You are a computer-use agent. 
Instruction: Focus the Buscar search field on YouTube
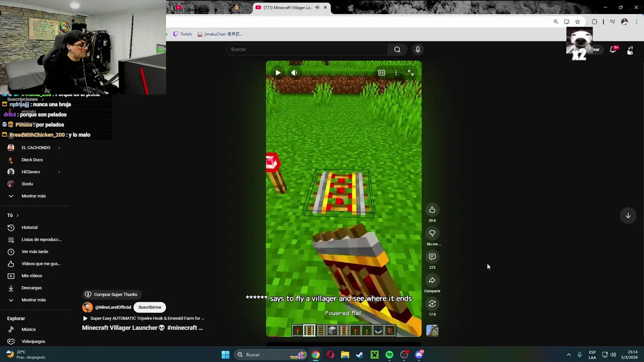coord(307,49)
